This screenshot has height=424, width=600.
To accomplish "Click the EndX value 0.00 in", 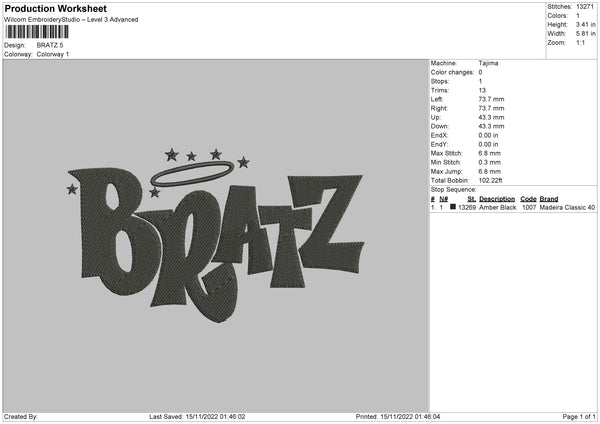I will coord(488,135).
